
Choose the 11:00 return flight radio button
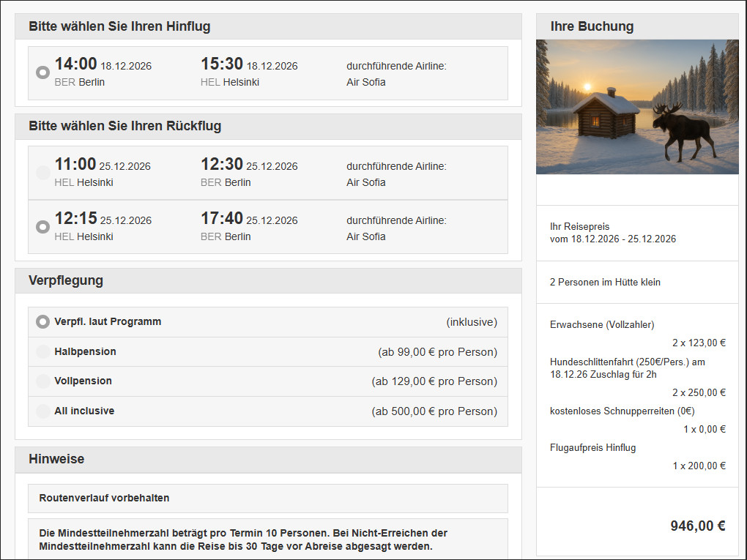[x=43, y=172]
